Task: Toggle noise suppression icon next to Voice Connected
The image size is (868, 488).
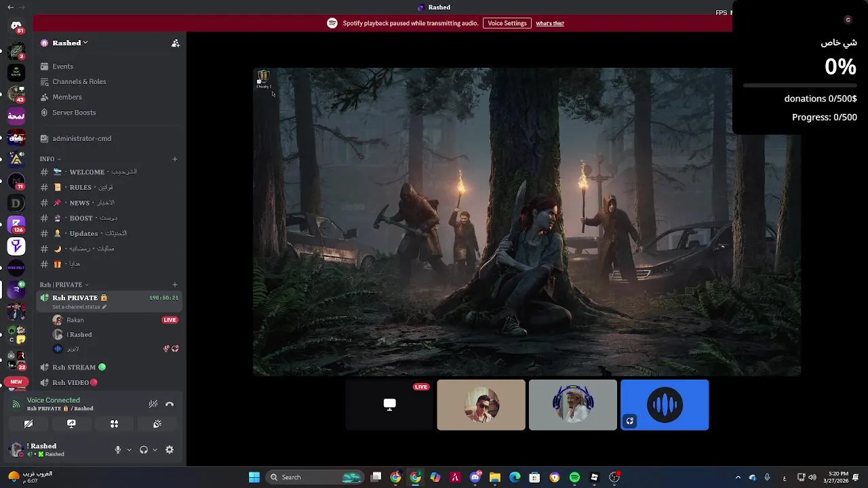Action: point(153,404)
